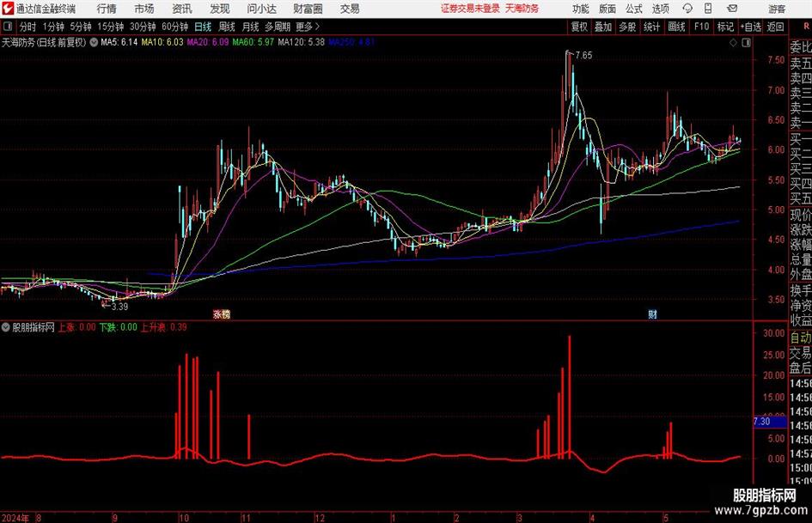Click the 通达信 red app logo icon
812x523 pixels.
pos(7,9)
